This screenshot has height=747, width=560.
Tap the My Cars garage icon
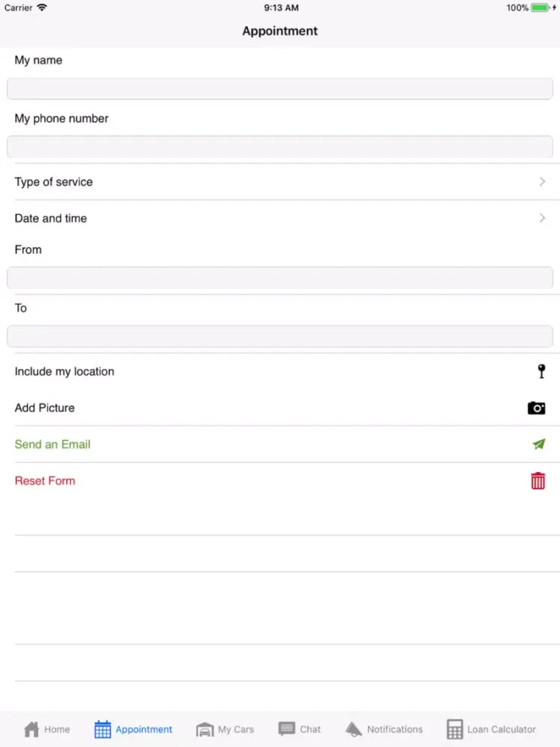coord(205,729)
